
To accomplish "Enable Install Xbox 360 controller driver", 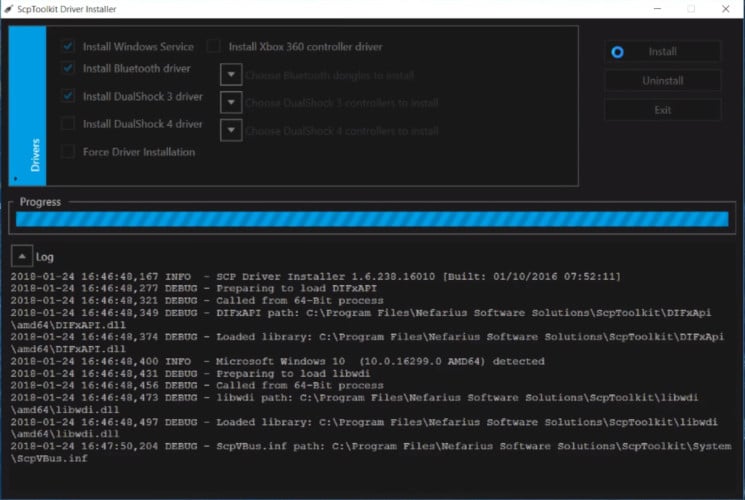I will pyautogui.click(x=214, y=47).
